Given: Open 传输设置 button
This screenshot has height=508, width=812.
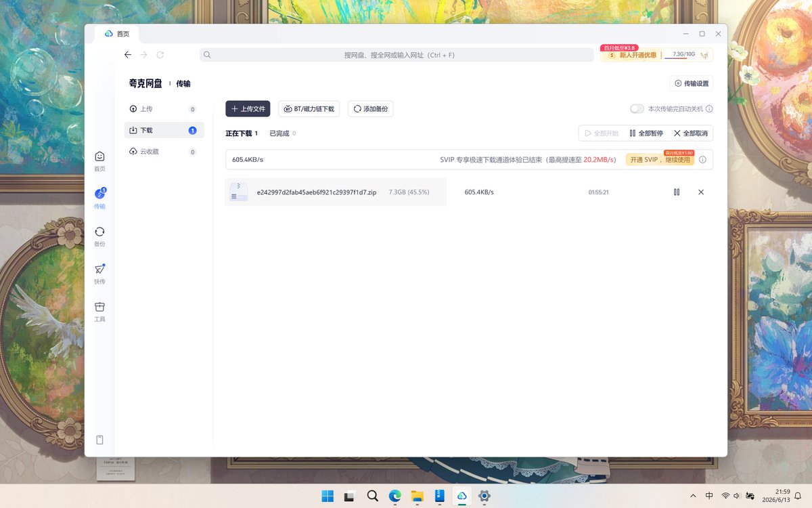Looking at the screenshot, I should [692, 83].
